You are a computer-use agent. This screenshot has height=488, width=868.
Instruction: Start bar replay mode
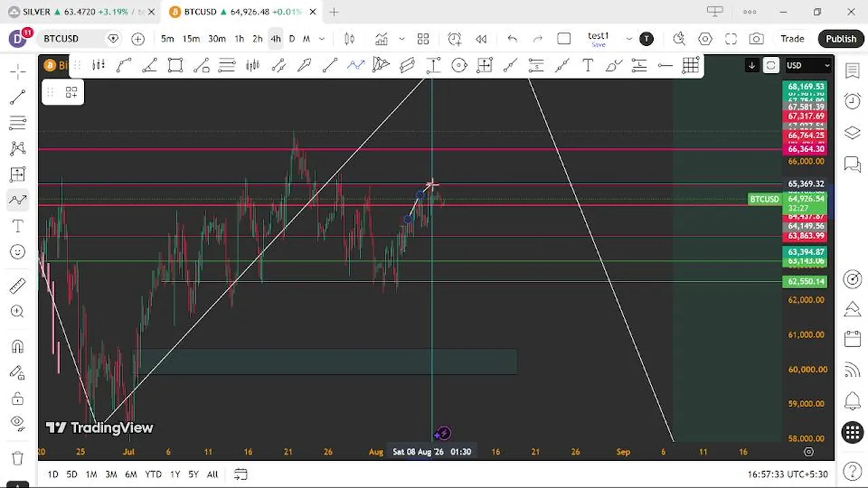[x=481, y=39]
